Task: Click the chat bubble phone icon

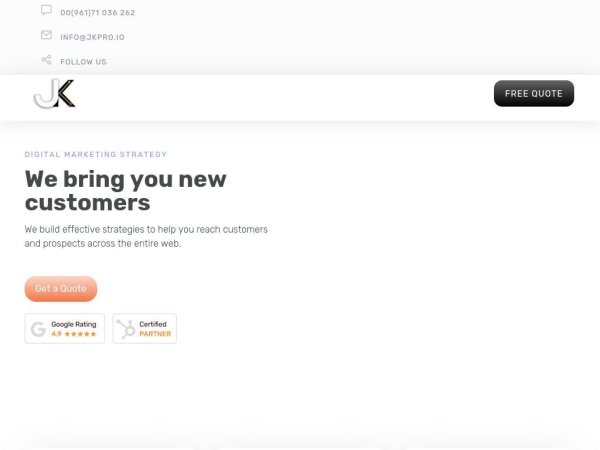Action: (46, 10)
